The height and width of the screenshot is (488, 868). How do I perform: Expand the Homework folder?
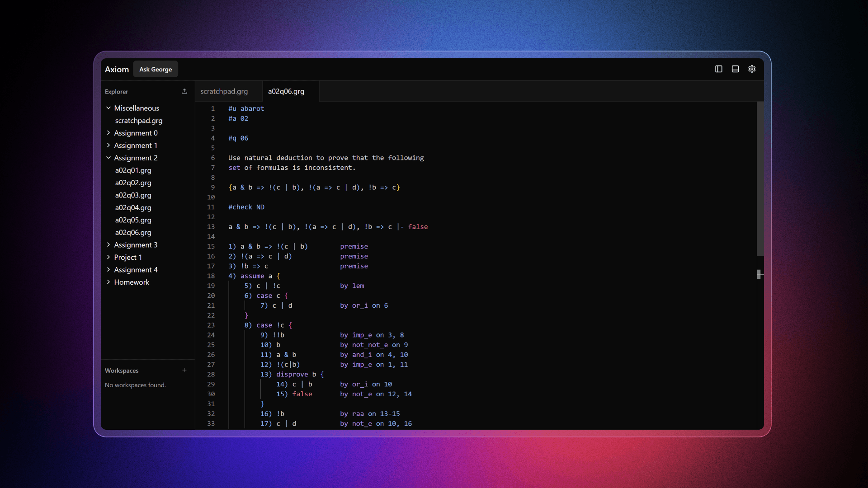[131, 282]
